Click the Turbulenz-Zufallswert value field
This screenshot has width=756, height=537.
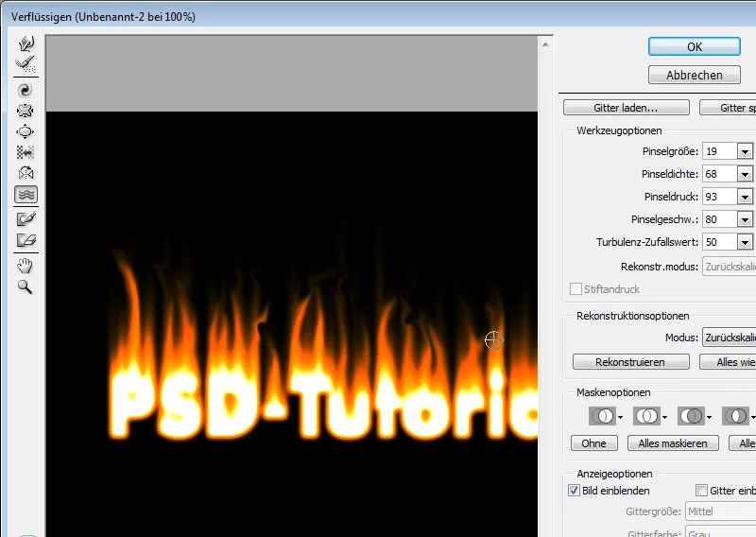pyautogui.click(x=720, y=242)
